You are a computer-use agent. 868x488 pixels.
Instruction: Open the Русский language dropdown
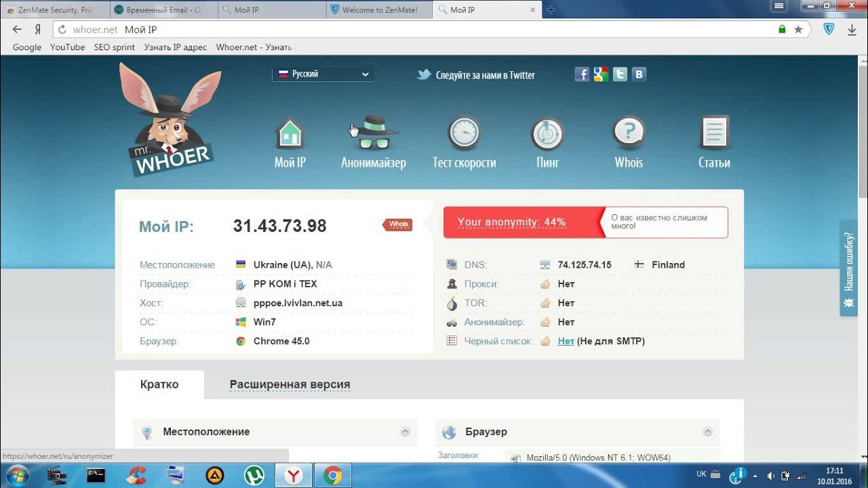coord(323,74)
